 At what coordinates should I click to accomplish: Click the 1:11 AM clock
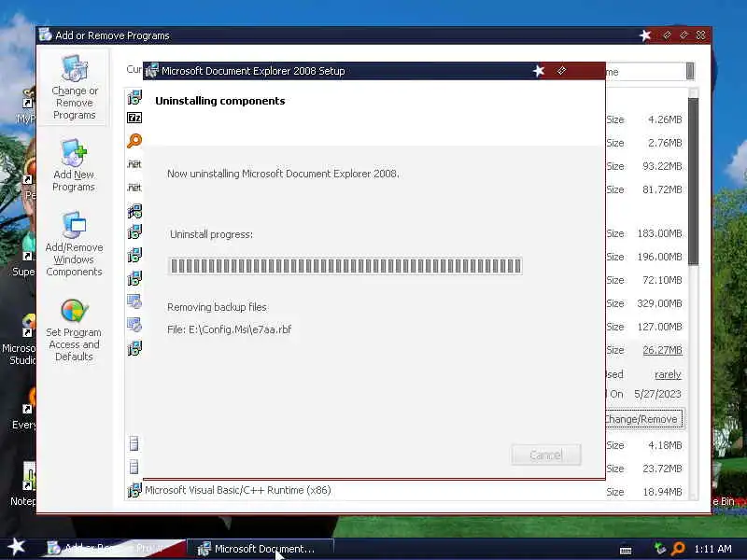coord(712,549)
